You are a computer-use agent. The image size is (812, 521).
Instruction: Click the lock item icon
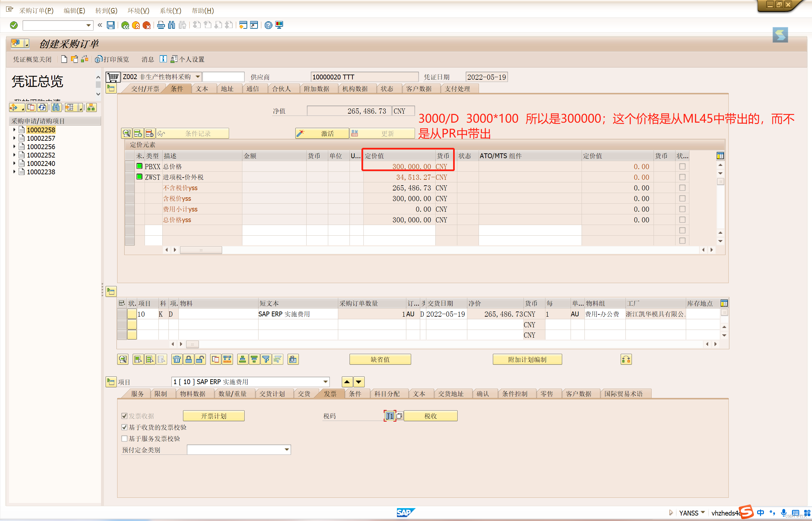point(188,359)
